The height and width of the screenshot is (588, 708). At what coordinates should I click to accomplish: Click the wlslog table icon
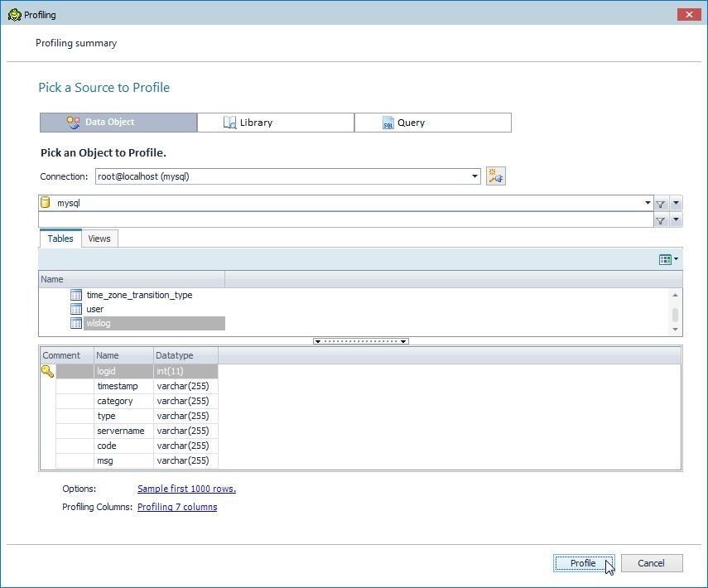76,323
